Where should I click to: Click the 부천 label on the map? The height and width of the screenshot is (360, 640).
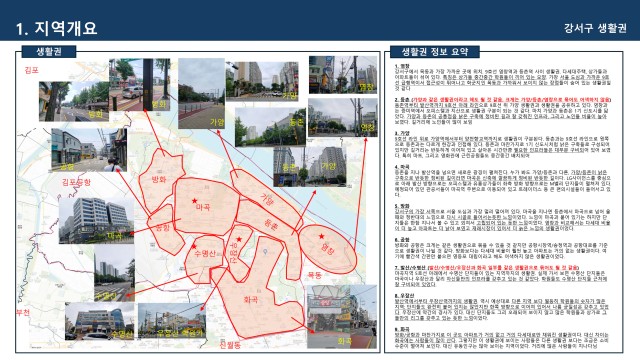click(23, 313)
